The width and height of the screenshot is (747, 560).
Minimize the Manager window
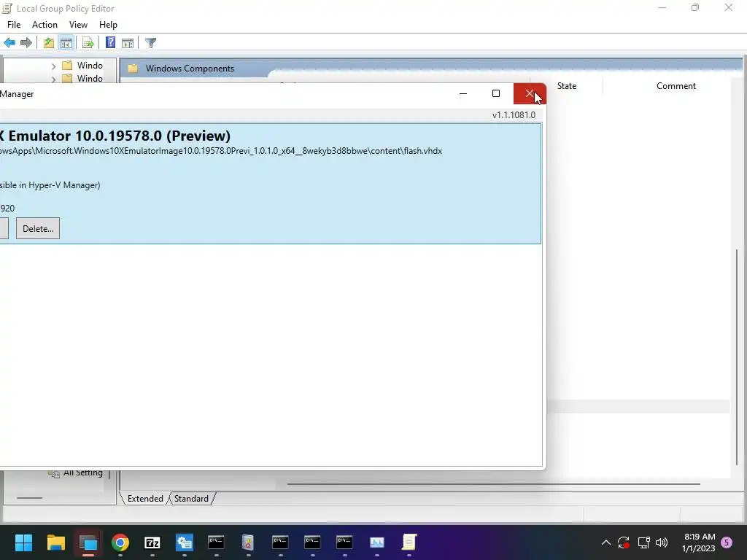463,93
